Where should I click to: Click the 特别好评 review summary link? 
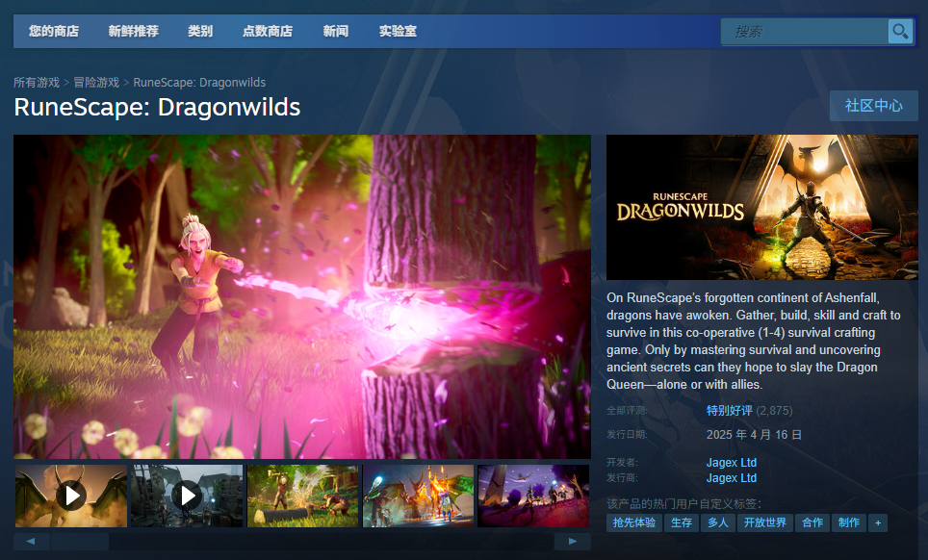(x=728, y=410)
